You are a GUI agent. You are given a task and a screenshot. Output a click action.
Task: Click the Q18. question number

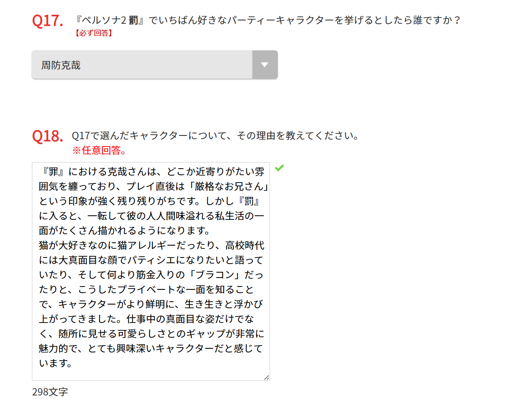click(x=48, y=136)
